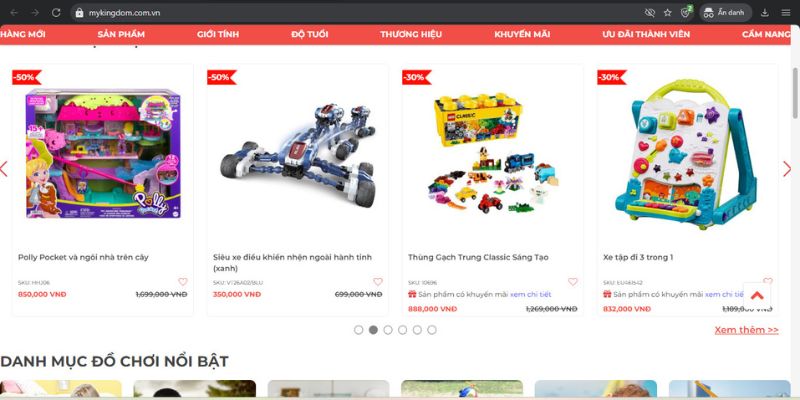Click the Xem thêm >> link
The height and width of the screenshot is (400, 800).
click(x=746, y=330)
